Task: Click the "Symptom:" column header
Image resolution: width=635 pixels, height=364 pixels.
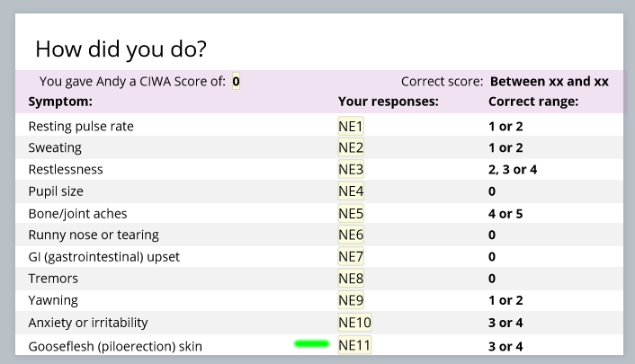Action: click(x=60, y=102)
